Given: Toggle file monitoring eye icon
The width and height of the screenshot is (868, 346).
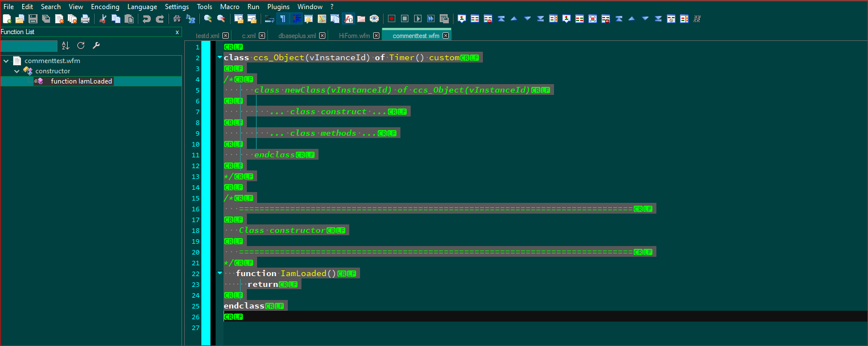Looking at the screenshot, I should pyautogui.click(x=374, y=19).
